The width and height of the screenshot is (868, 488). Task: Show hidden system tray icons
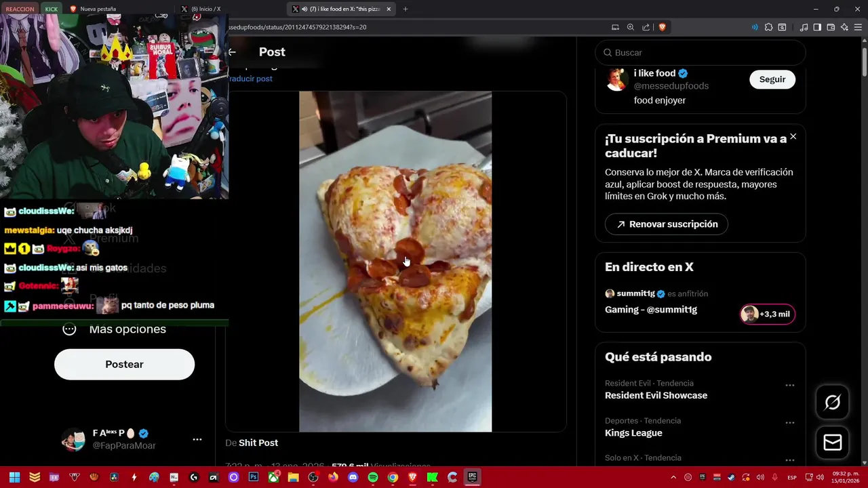673,477
